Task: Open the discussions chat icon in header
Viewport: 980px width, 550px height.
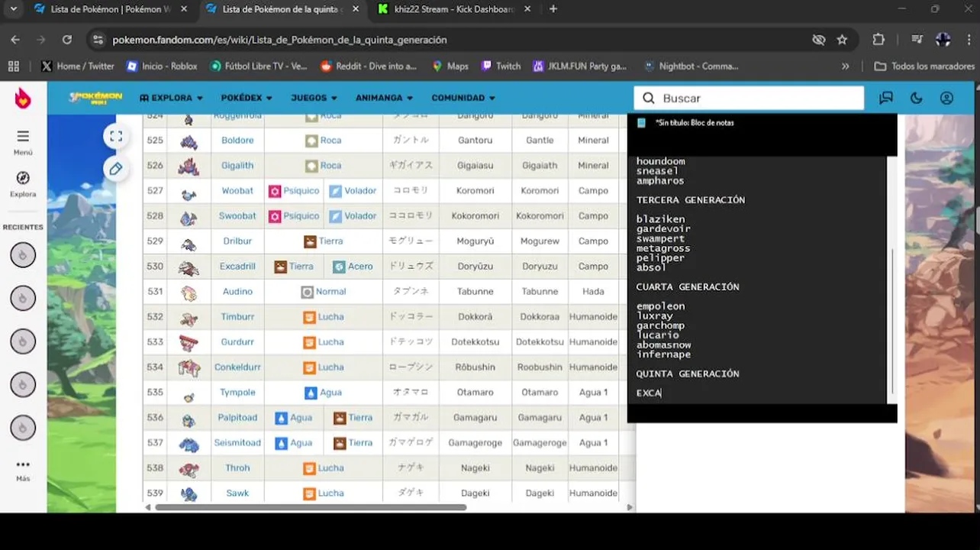Action: (x=885, y=98)
